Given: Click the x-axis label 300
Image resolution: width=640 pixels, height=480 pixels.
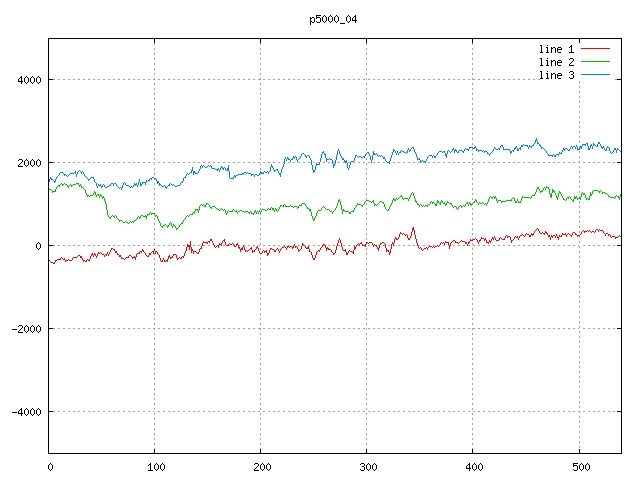Looking at the screenshot, I should [368, 467].
